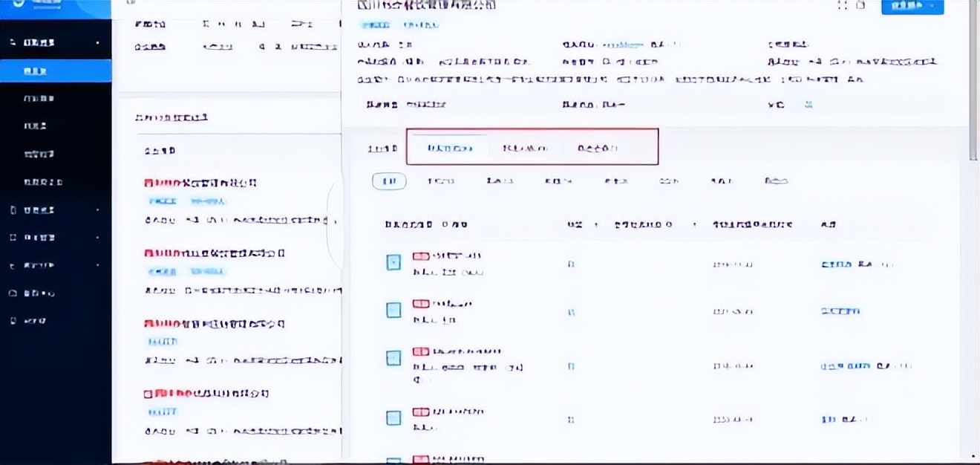Click the blue button at the top-right corner
Image resolution: width=980 pixels, height=465 pixels.
click(912, 6)
